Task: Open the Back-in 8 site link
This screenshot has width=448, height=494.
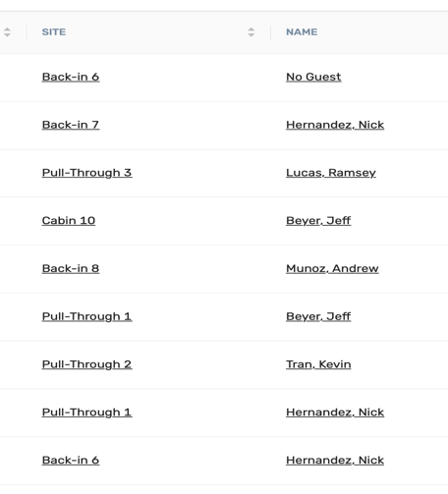Action: pyautogui.click(x=71, y=268)
